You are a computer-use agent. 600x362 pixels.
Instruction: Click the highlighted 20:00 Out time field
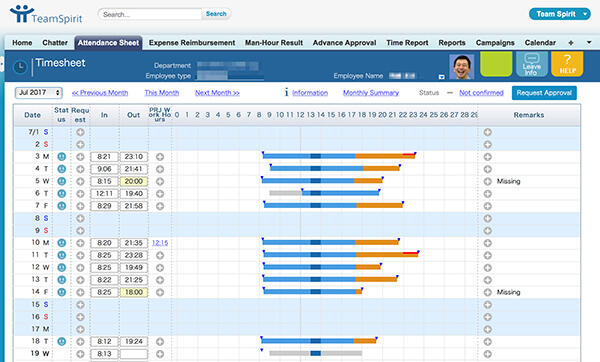click(x=134, y=181)
